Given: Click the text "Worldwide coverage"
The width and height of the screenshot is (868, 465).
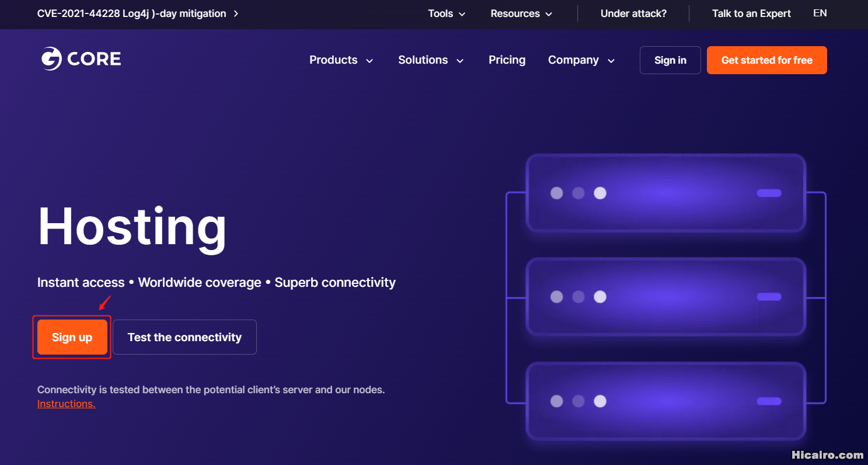Looking at the screenshot, I should [x=200, y=282].
